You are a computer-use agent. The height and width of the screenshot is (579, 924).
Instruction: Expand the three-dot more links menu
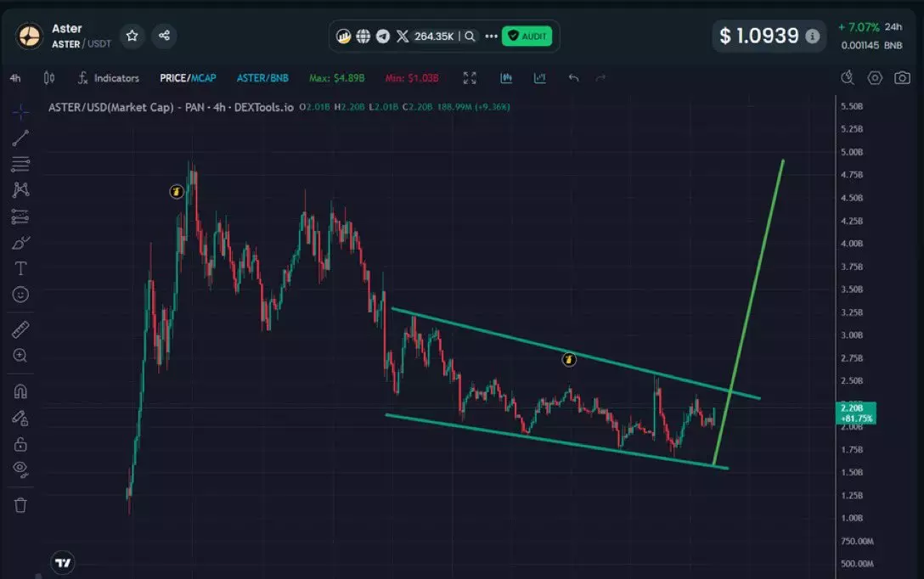(490, 37)
